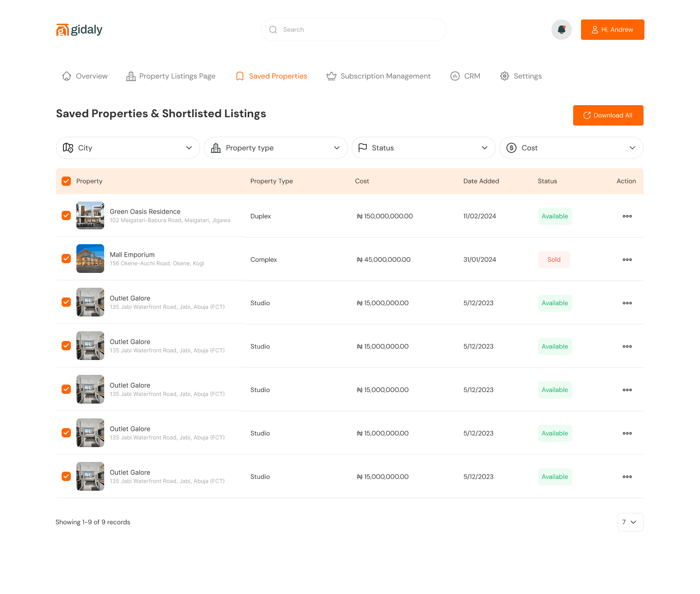Click the Download All button
700x594 pixels.
608,115
